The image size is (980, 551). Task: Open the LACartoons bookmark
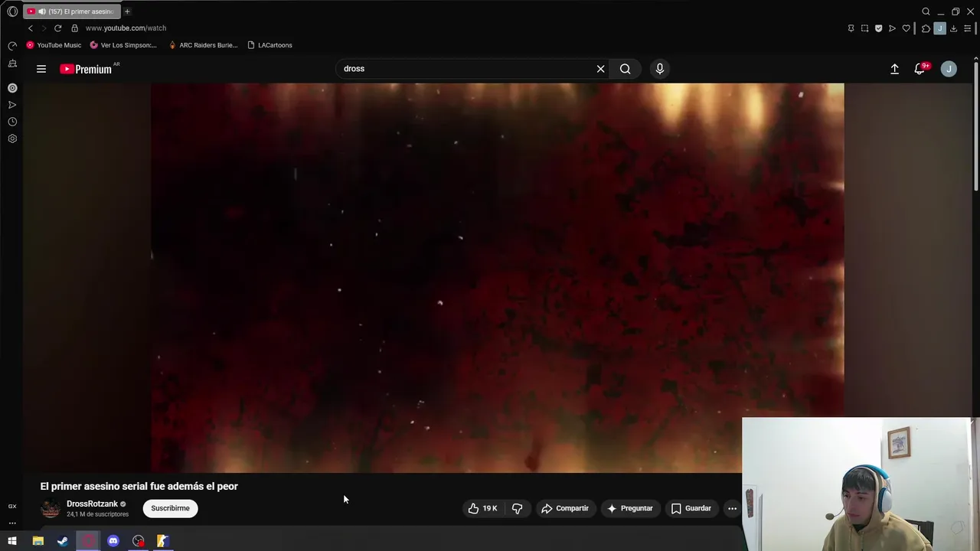tap(269, 45)
